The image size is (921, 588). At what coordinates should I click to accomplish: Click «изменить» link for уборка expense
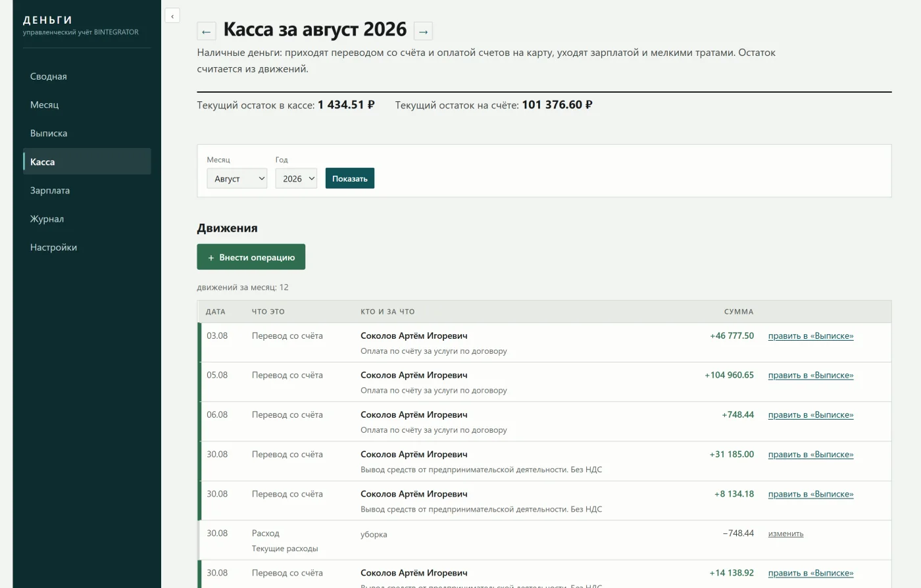785,533
